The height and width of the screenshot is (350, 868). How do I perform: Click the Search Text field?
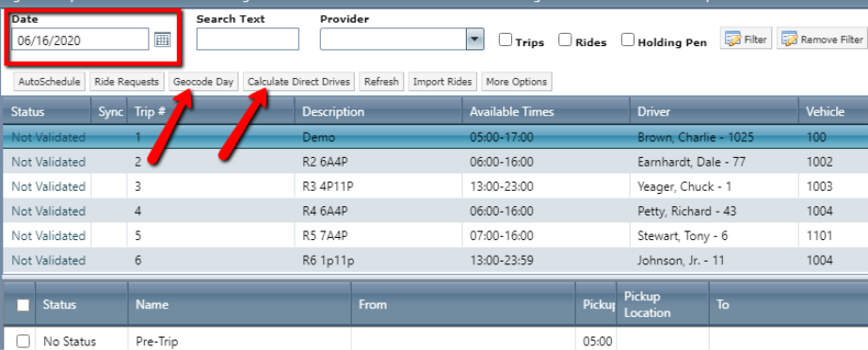(x=248, y=40)
